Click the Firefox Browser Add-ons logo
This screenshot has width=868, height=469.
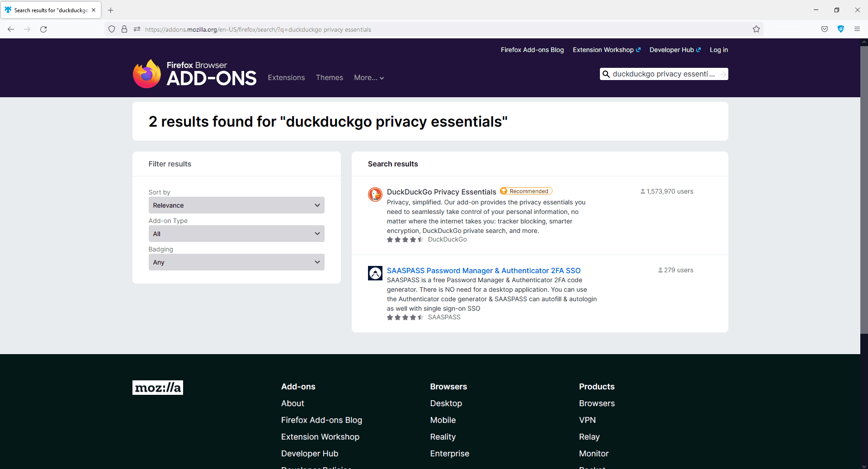click(x=194, y=74)
